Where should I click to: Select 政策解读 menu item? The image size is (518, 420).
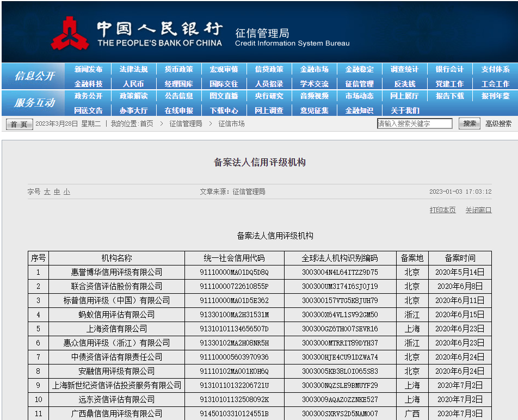click(133, 96)
